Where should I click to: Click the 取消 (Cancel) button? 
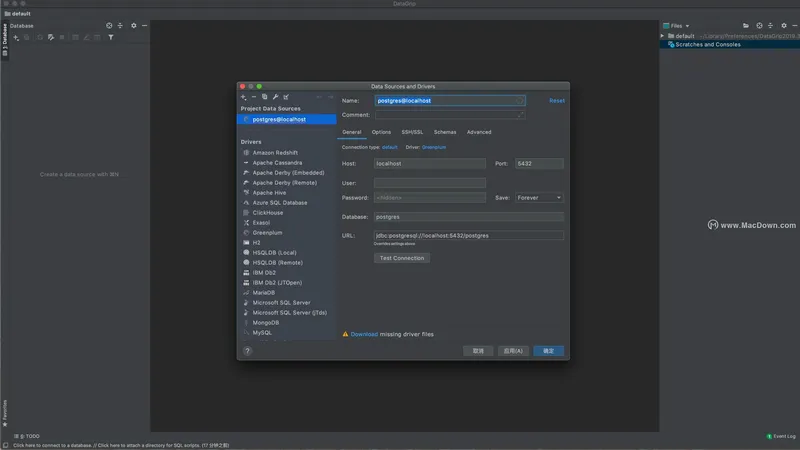click(478, 351)
